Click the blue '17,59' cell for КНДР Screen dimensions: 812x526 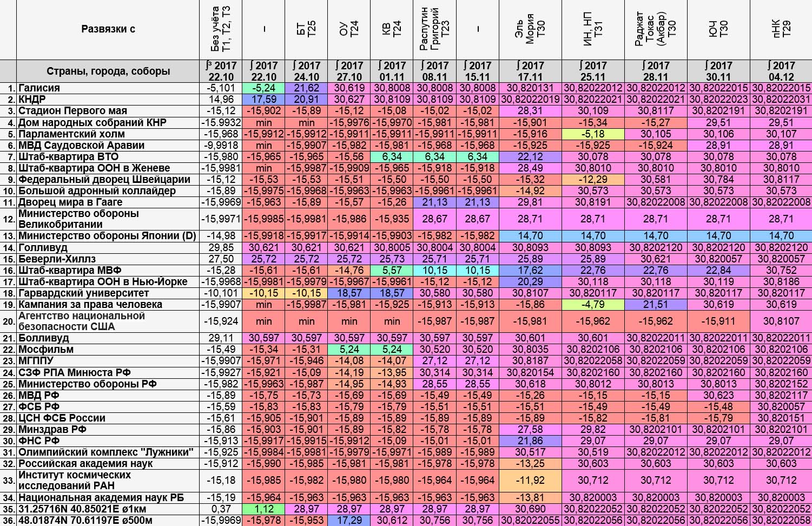[264, 99]
